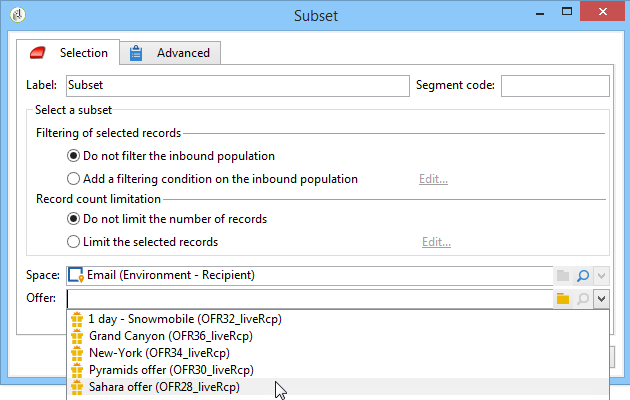Click Edit link next to filtering condition
This screenshot has height=400, width=630.
433,180
